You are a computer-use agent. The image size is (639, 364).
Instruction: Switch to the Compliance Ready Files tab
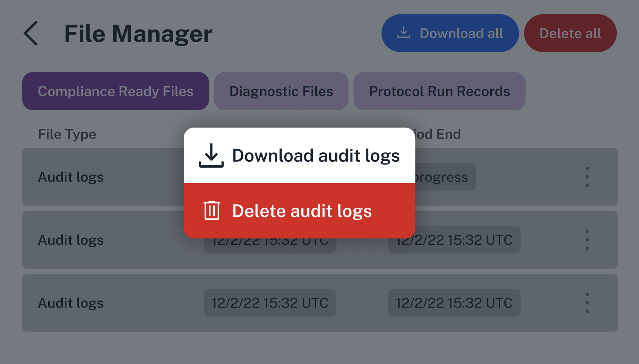(x=115, y=91)
